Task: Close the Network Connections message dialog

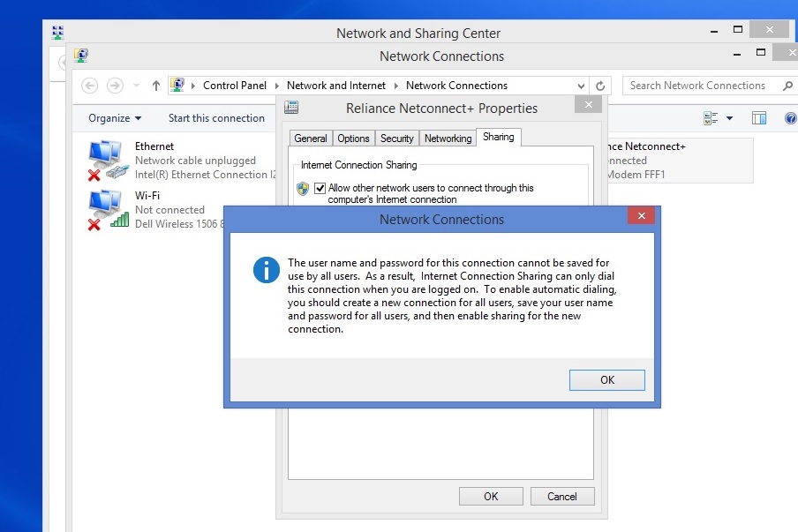Action: tap(641, 215)
